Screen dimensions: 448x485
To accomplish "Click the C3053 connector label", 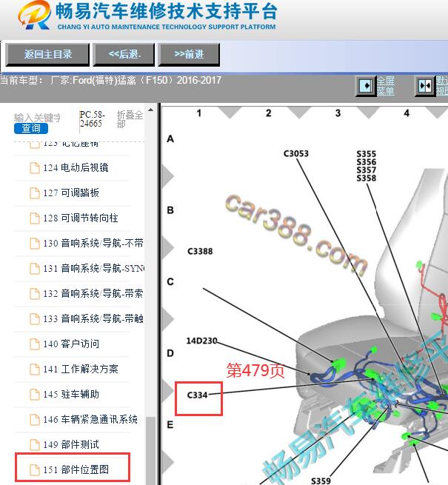I will [296, 154].
